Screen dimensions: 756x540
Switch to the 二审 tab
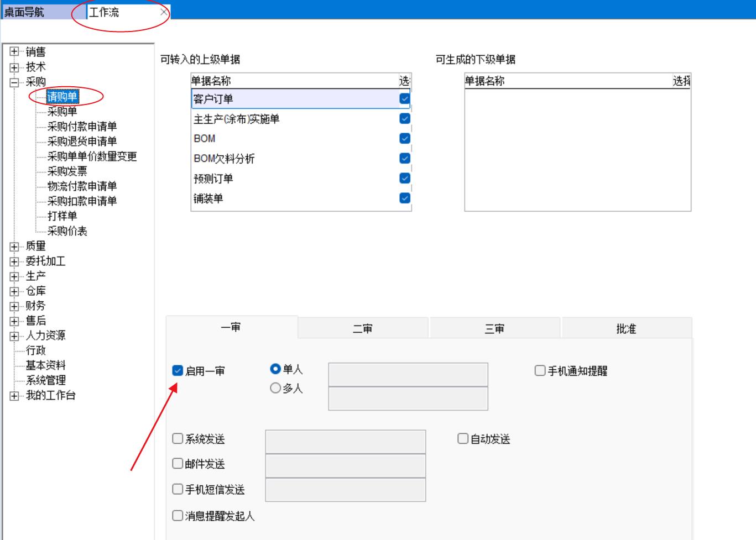click(363, 329)
